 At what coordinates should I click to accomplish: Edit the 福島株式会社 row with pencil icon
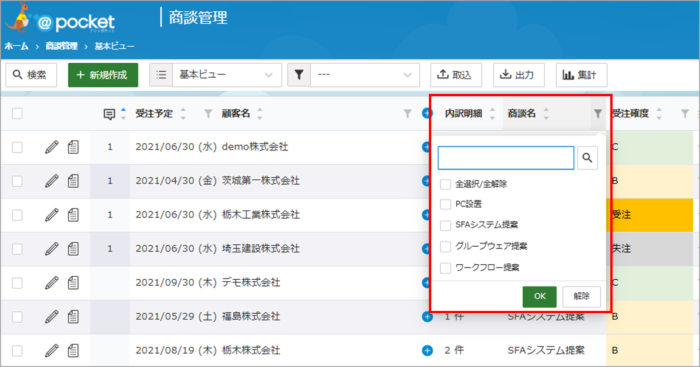(x=52, y=317)
